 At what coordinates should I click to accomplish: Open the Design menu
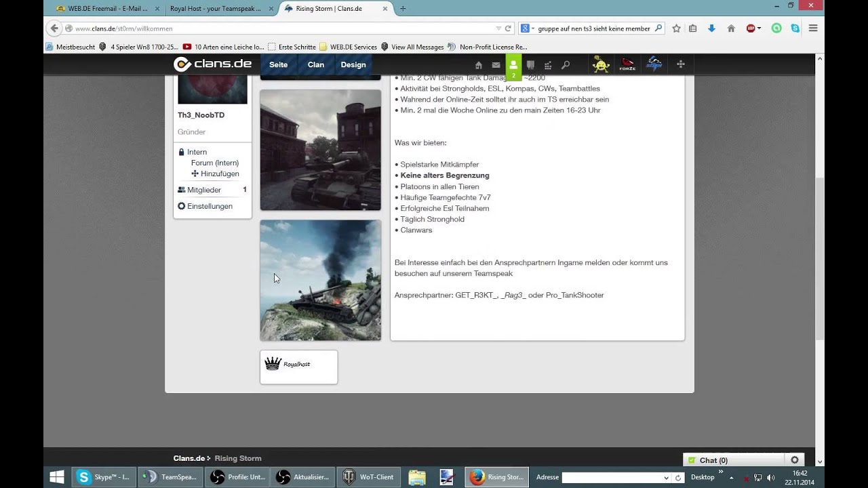(353, 64)
